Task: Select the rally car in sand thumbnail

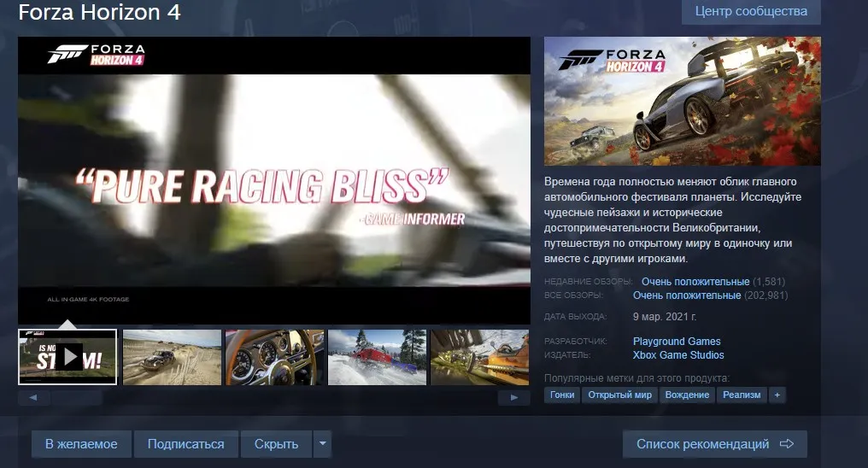Action: click(173, 357)
